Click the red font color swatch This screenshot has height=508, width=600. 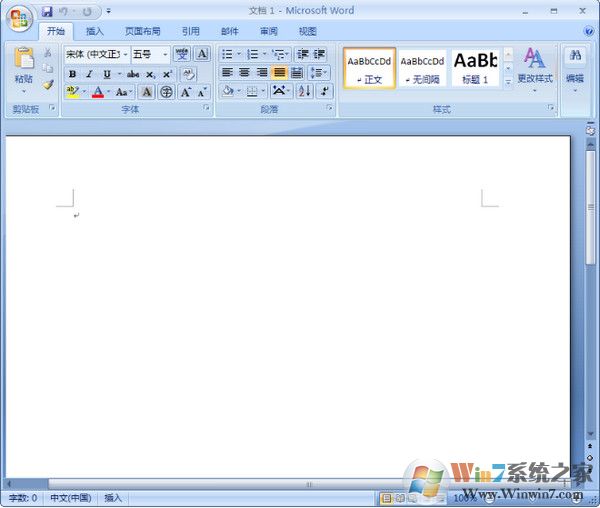pos(98,92)
